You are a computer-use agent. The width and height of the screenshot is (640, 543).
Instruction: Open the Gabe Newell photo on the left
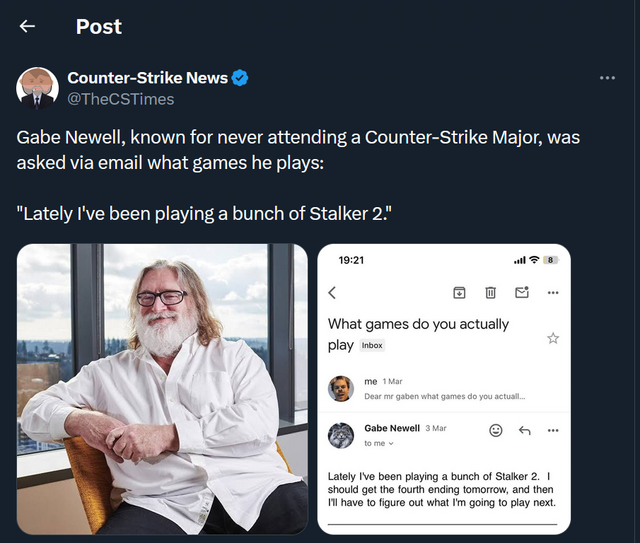point(161,388)
